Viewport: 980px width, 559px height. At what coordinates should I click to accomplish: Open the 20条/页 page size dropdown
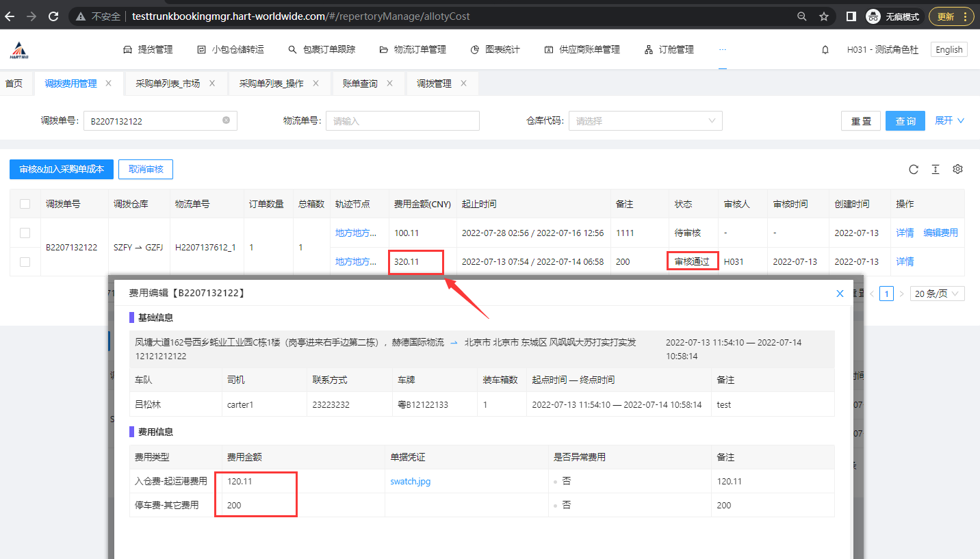[x=937, y=294]
